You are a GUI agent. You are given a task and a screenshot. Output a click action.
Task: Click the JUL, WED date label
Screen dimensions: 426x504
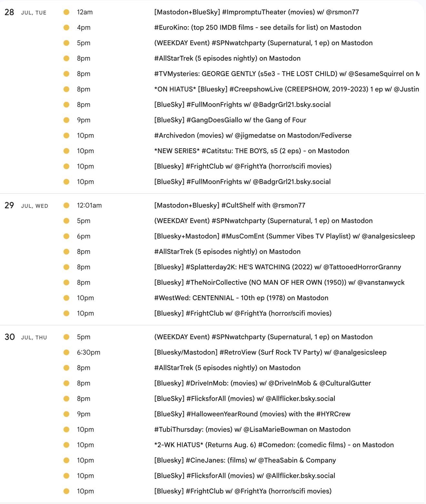35,206
